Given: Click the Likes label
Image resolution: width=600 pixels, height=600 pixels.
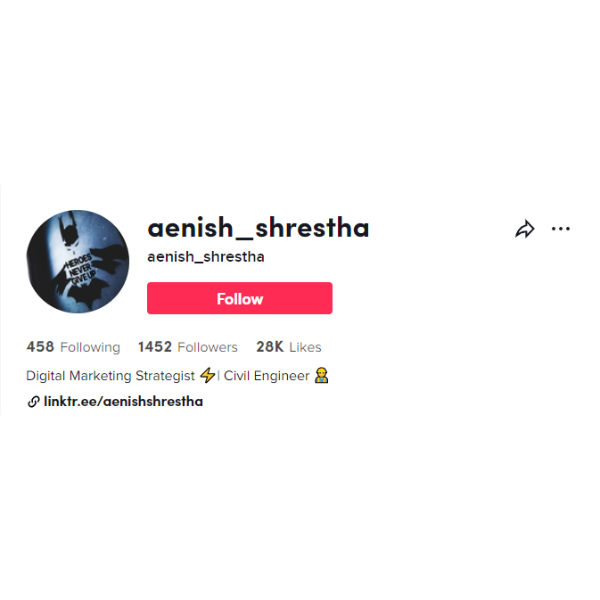Looking at the screenshot, I should tap(305, 347).
